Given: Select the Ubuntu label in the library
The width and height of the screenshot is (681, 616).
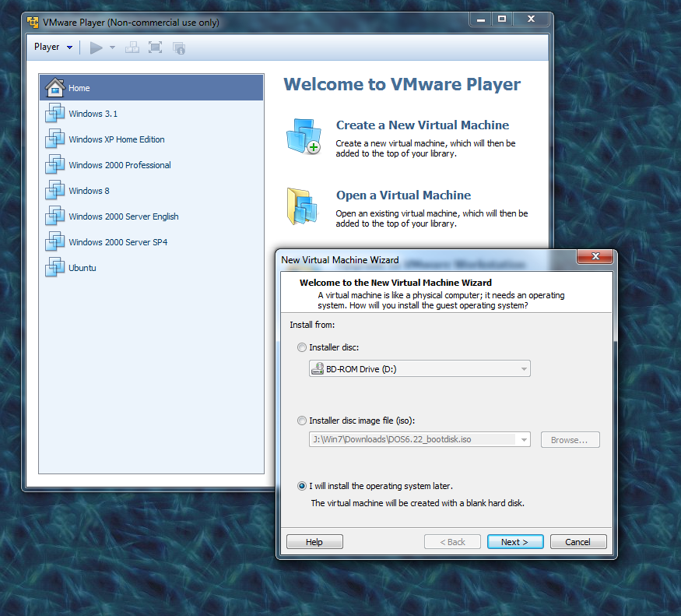Looking at the screenshot, I should (x=82, y=268).
